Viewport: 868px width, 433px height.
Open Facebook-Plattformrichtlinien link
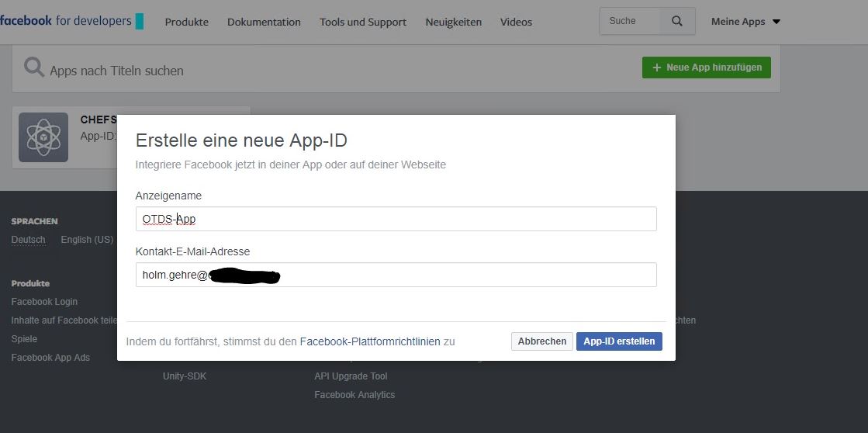[370, 341]
